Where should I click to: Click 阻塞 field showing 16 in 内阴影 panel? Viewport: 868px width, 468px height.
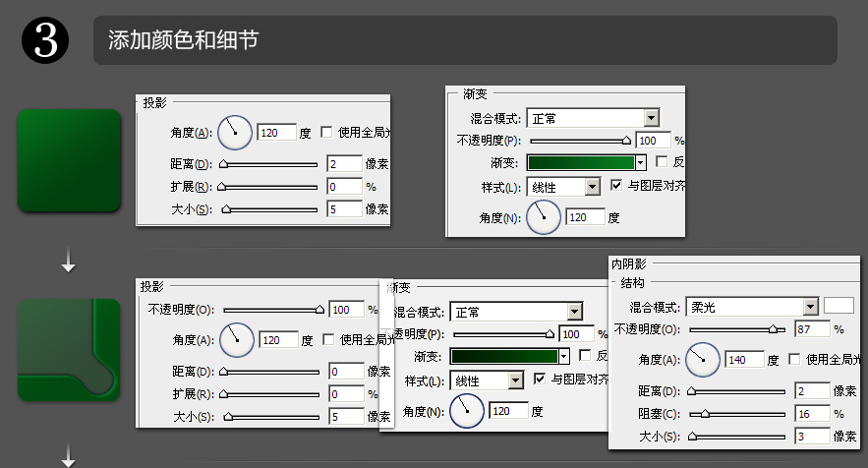[812, 414]
